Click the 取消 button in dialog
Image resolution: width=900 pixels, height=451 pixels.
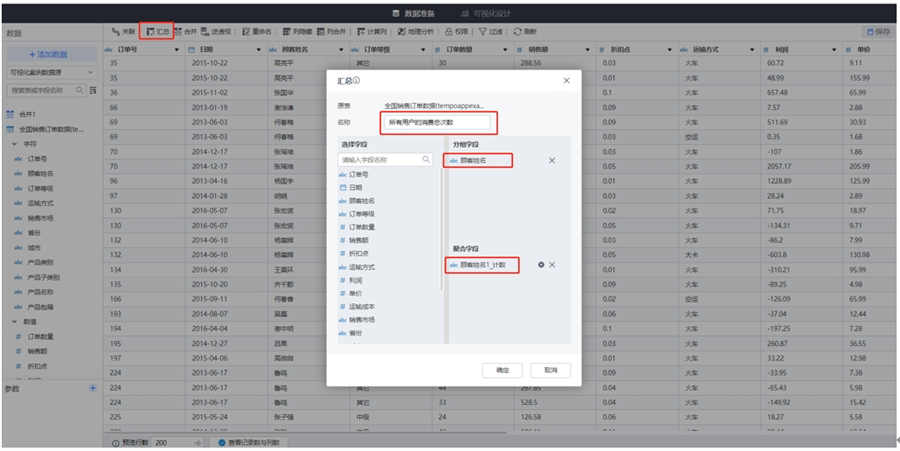[x=550, y=369]
